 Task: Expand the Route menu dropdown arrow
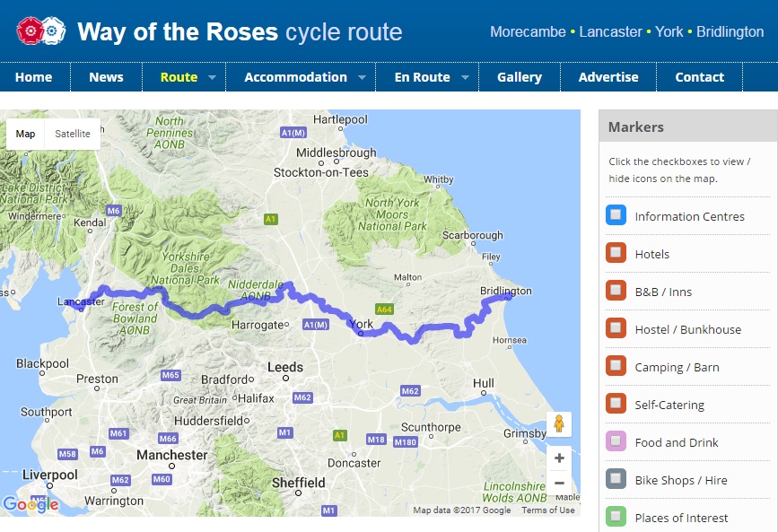tap(212, 77)
